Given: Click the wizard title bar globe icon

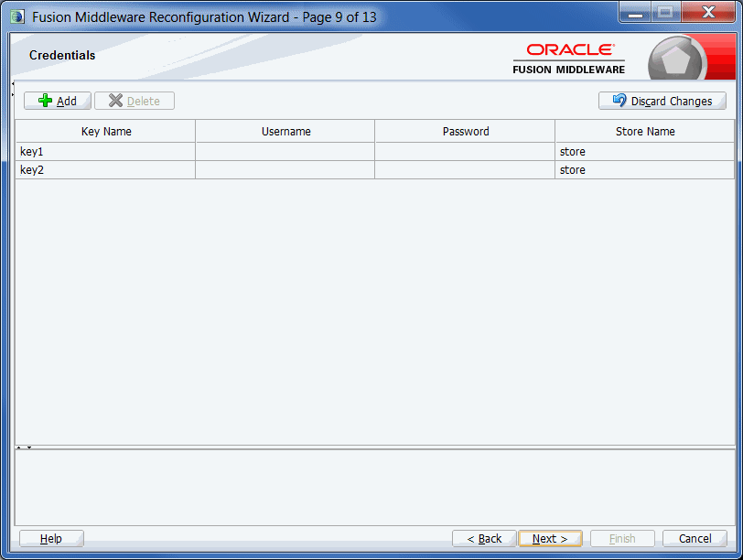Looking at the screenshot, I should [x=17, y=16].
